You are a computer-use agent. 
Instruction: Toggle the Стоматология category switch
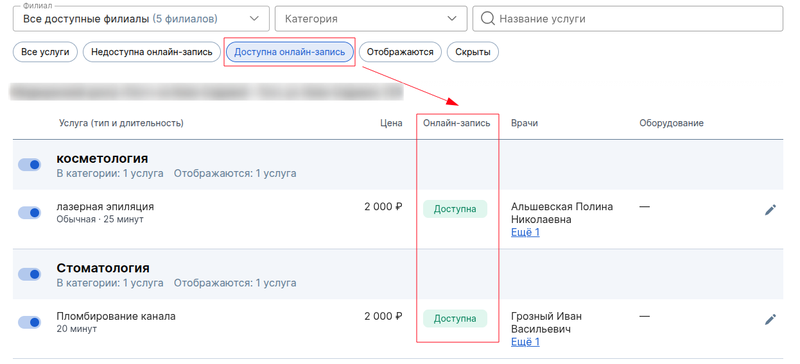pos(30,274)
